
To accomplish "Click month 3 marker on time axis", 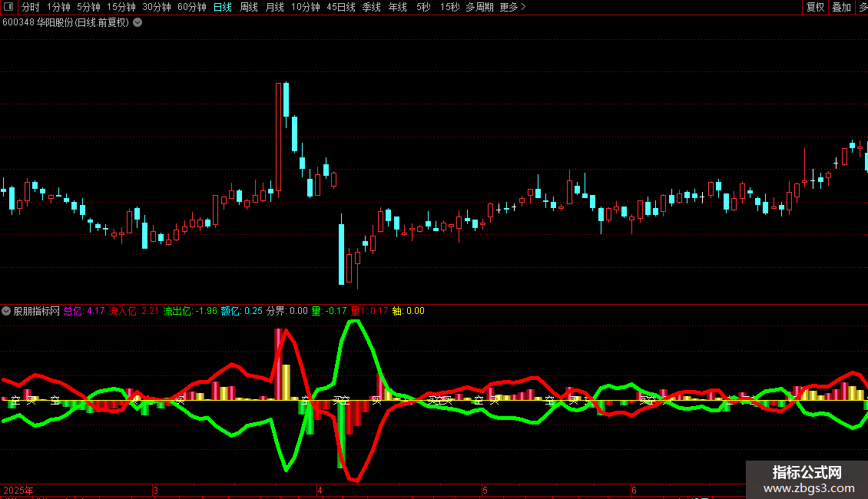I will pos(156,490).
